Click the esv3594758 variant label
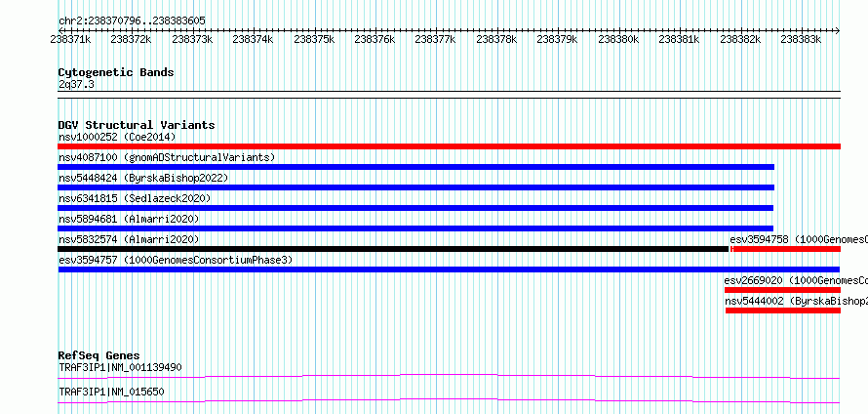The height and width of the screenshot is (414, 868). (799, 239)
